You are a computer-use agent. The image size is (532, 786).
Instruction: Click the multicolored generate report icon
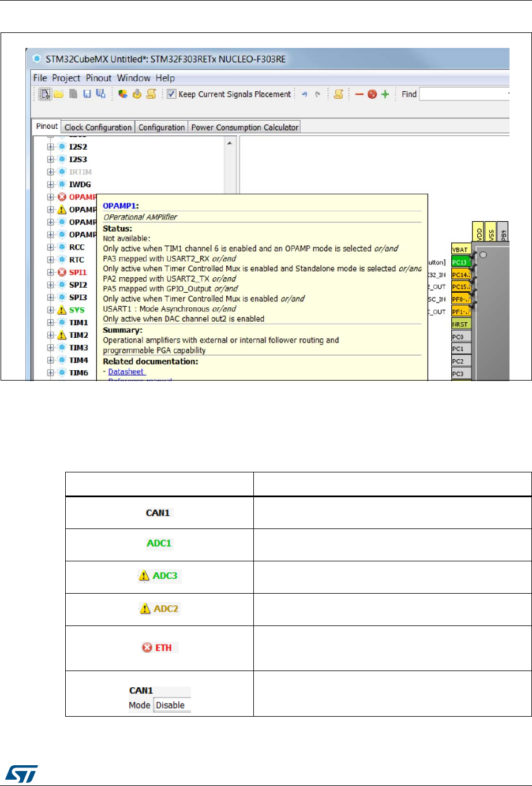(123, 94)
